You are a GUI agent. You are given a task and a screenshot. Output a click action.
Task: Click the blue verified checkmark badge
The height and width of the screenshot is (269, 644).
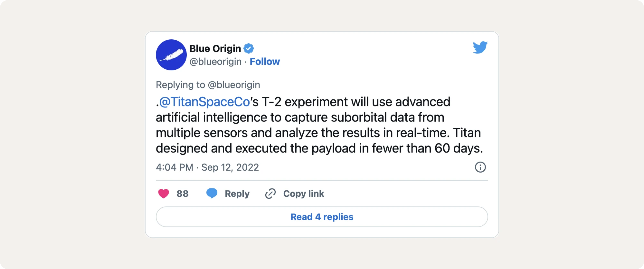pyautogui.click(x=249, y=49)
